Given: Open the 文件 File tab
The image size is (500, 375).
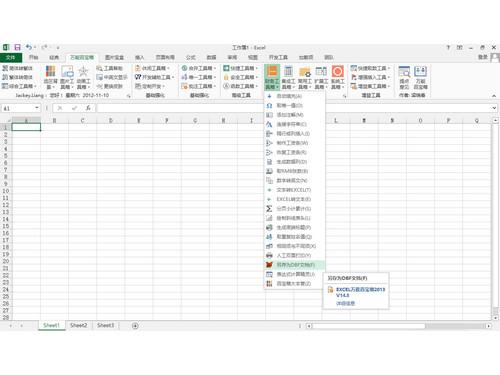Looking at the screenshot, I should 11,57.
